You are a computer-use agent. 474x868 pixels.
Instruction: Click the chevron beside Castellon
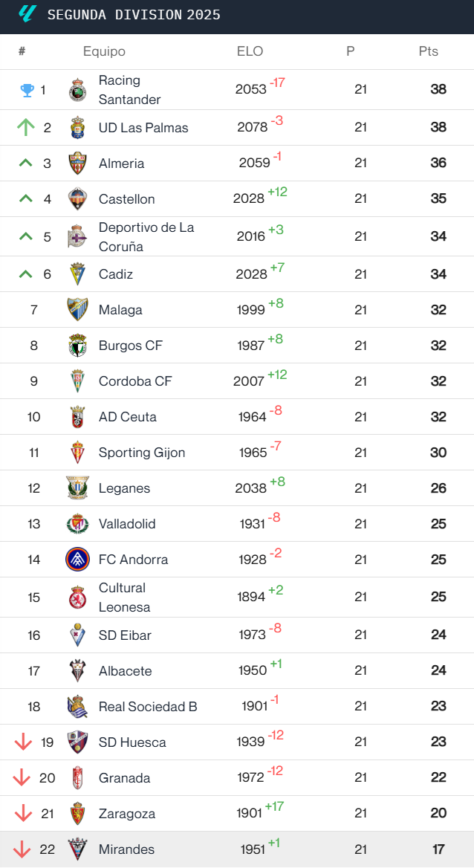coord(25,199)
